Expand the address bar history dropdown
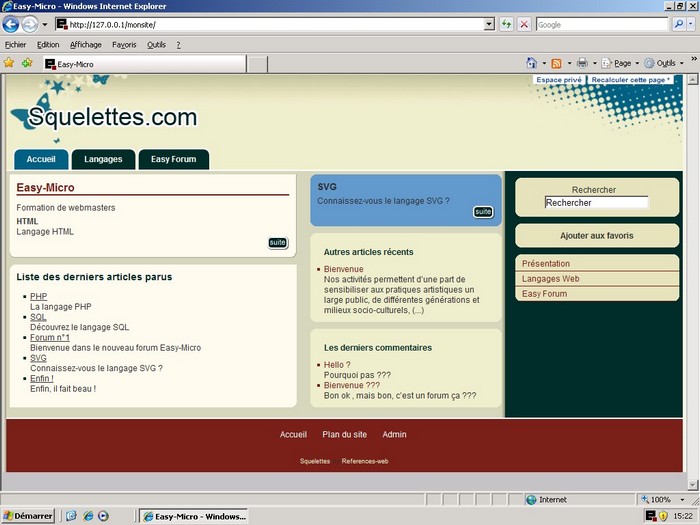The image size is (700, 525). click(489, 25)
